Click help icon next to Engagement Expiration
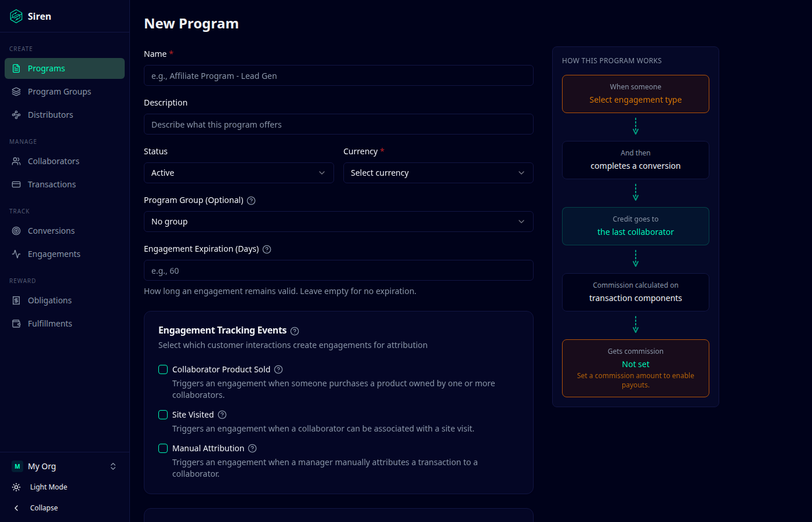Viewport: 812px width, 522px height. pos(267,249)
